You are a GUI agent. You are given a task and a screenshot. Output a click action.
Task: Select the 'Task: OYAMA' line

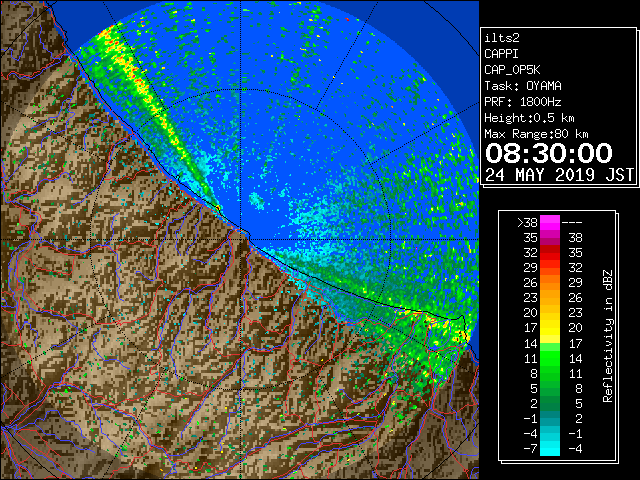(523, 86)
